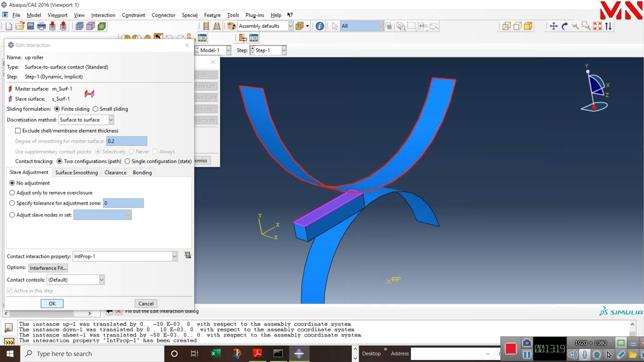
Task: Open the File menu
Action: click(x=16, y=15)
